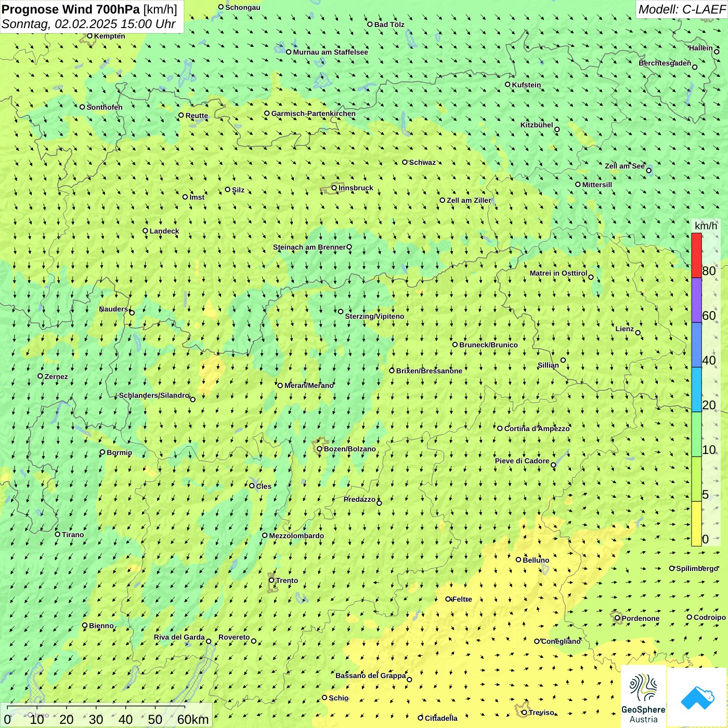
Task: Click the 'Spilimbergo' label
Action: 697,568
